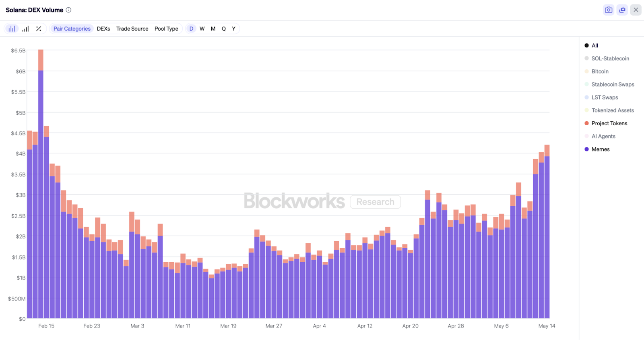Hide the Project Tokens series
This screenshot has height=340, width=644.
(x=606, y=123)
